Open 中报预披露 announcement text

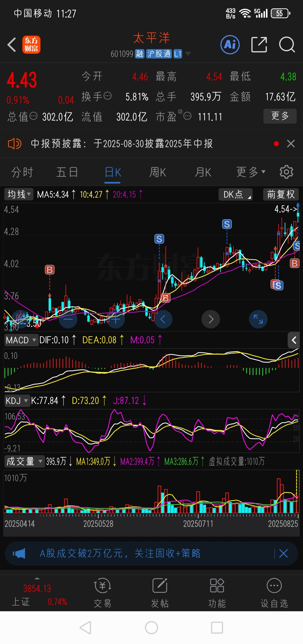pos(122,144)
